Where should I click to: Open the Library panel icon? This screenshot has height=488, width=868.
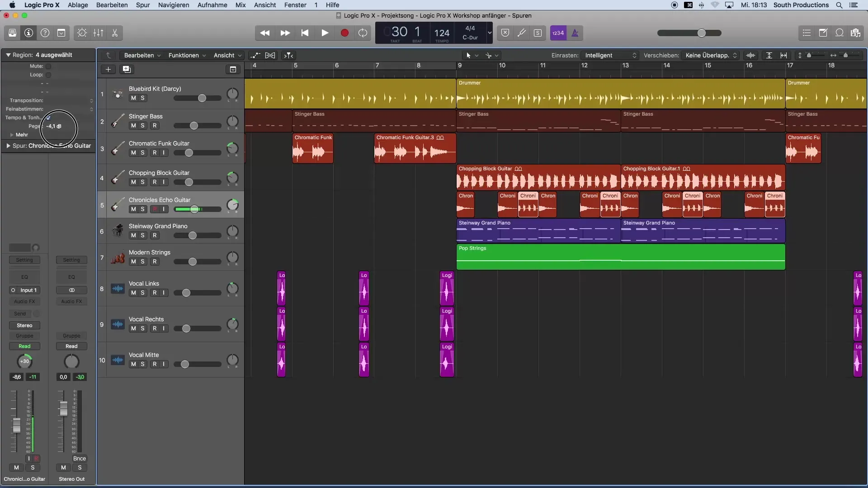click(12, 33)
